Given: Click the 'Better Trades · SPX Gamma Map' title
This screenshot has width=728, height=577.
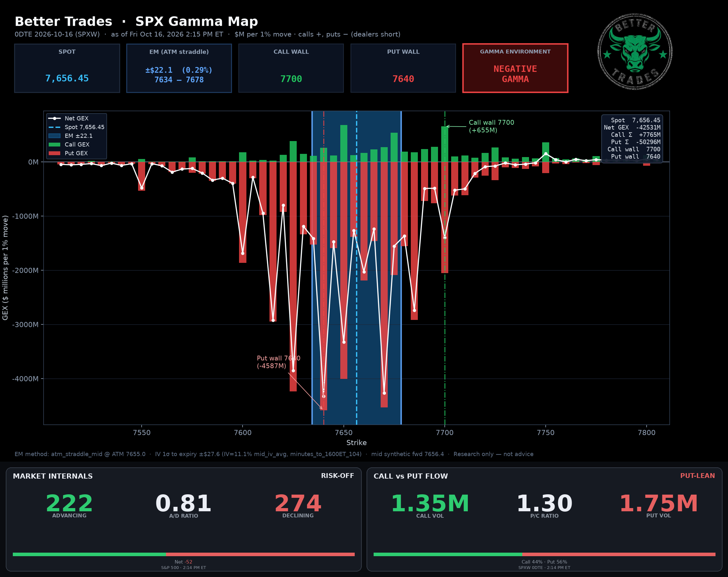Looking at the screenshot, I should [136, 21].
